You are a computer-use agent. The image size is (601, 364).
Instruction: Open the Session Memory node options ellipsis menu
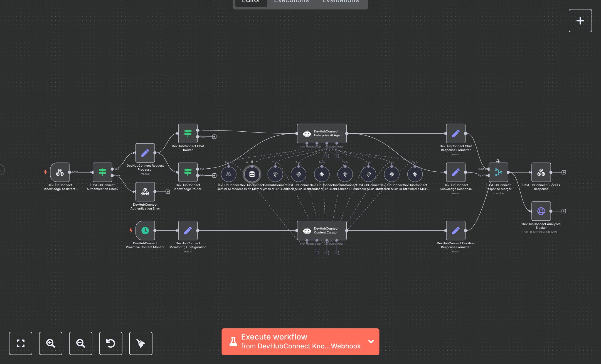point(257,161)
